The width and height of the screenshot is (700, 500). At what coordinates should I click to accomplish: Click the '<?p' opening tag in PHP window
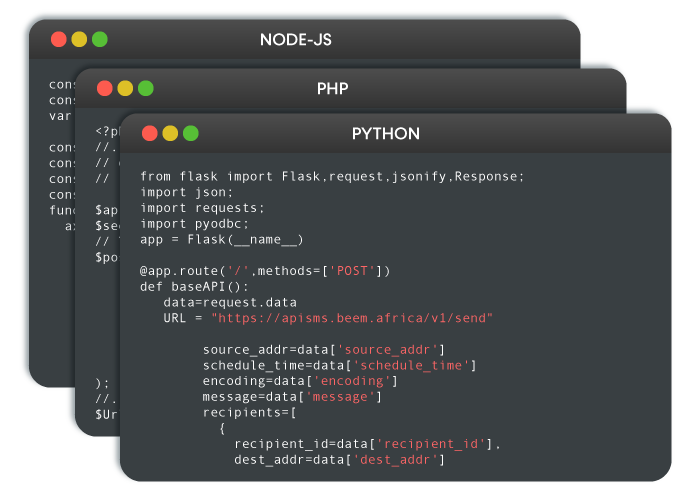tap(108, 131)
